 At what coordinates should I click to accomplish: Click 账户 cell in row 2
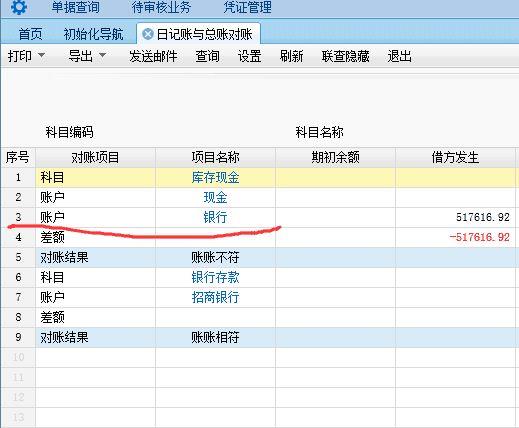tap(95, 197)
